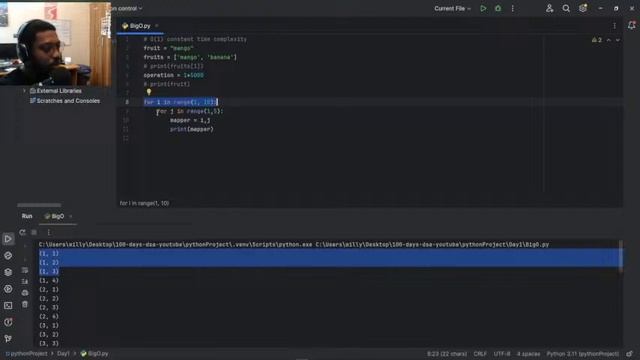The height and width of the screenshot is (360, 640).
Task: Open editor tab options menu
Action: 615,25
